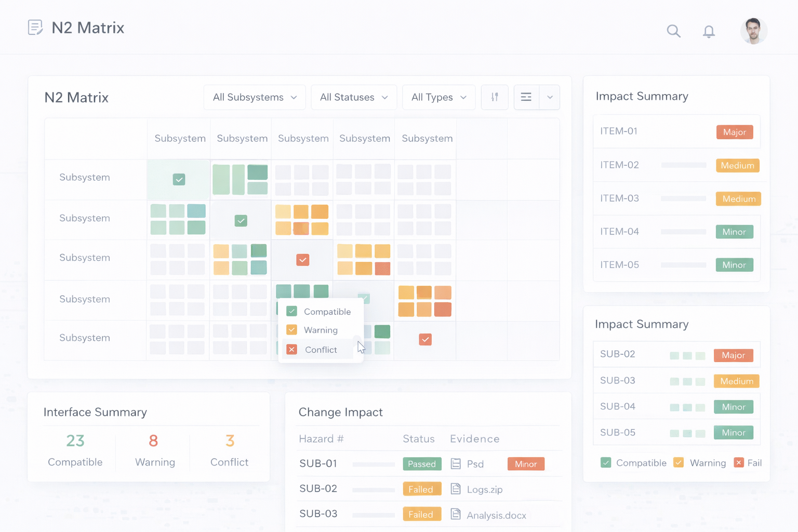Click Medium badge for ITEM-03
798x532 pixels.
[x=738, y=198]
